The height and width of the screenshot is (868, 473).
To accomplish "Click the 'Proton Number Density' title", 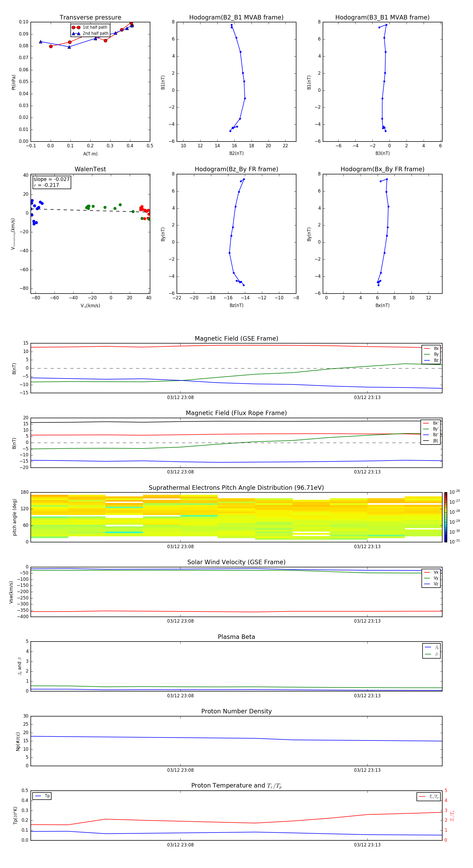I will coord(236,711).
